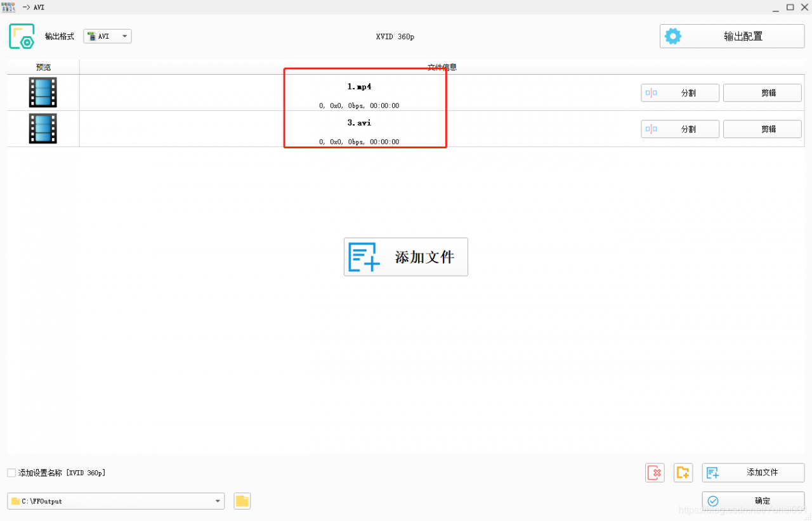
Task: Select the 1.mp4 file name text
Action: pyautogui.click(x=359, y=86)
